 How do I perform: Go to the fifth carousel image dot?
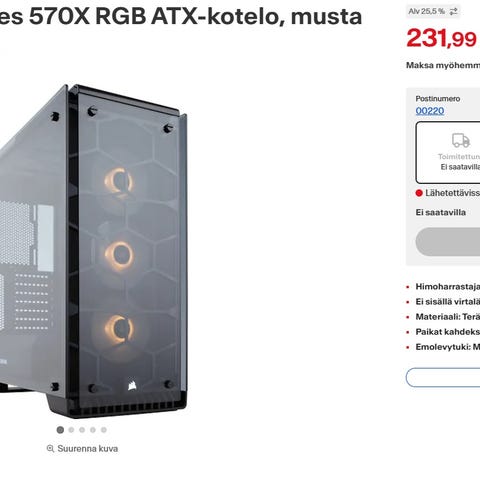[x=104, y=430]
